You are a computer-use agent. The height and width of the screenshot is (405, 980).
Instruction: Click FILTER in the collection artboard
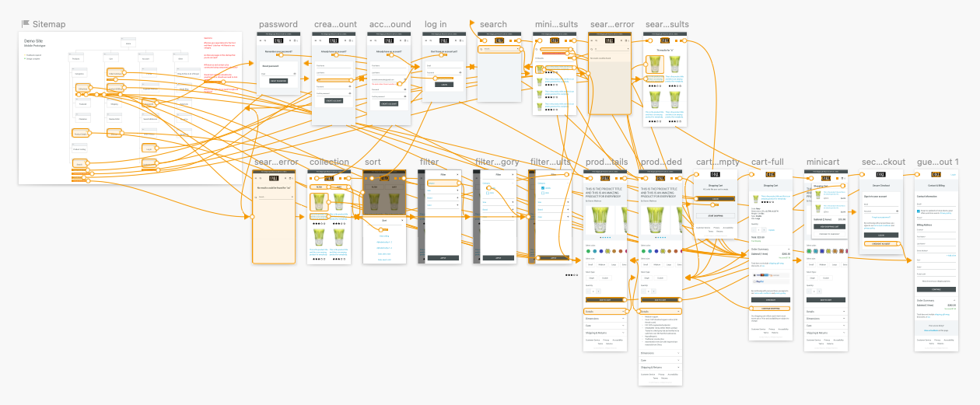coord(319,187)
